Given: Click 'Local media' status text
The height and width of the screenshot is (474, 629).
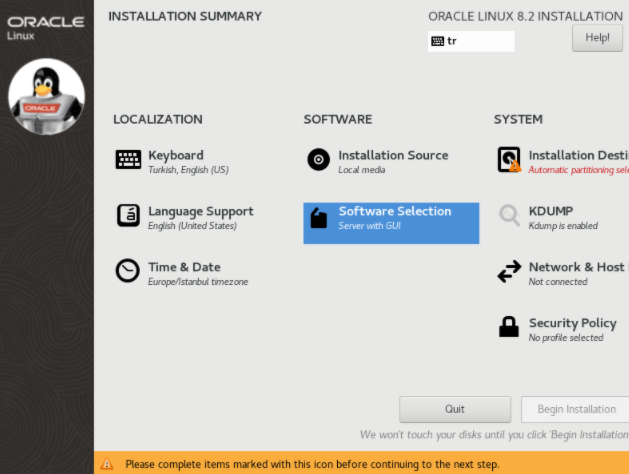Looking at the screenshot, I should (361, 170).
